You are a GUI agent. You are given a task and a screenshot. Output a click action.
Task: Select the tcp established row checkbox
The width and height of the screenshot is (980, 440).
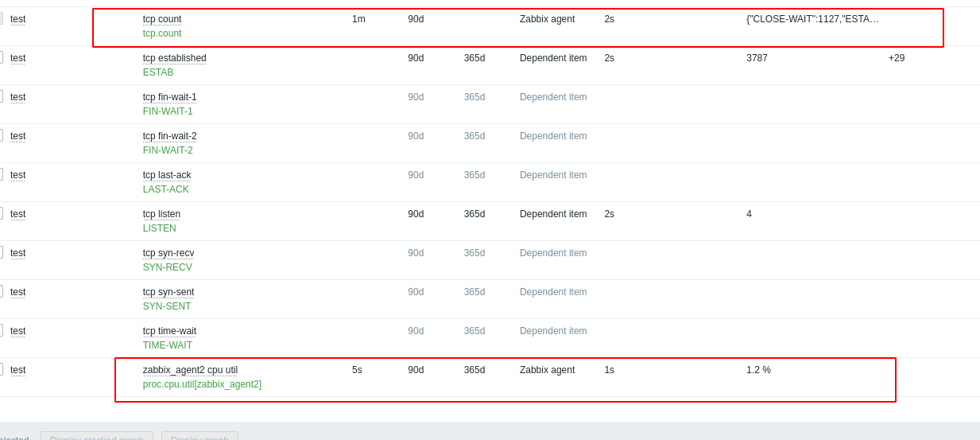[0, 57]
